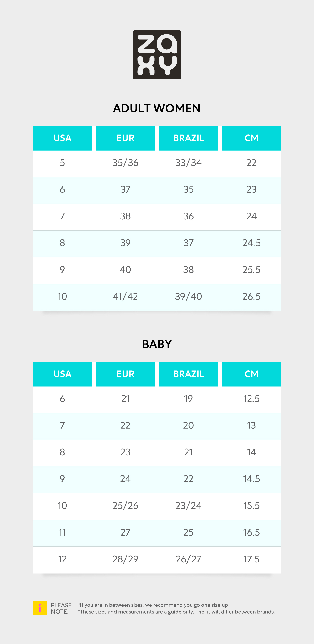Click the Adult Women CM header

point(252,138)
